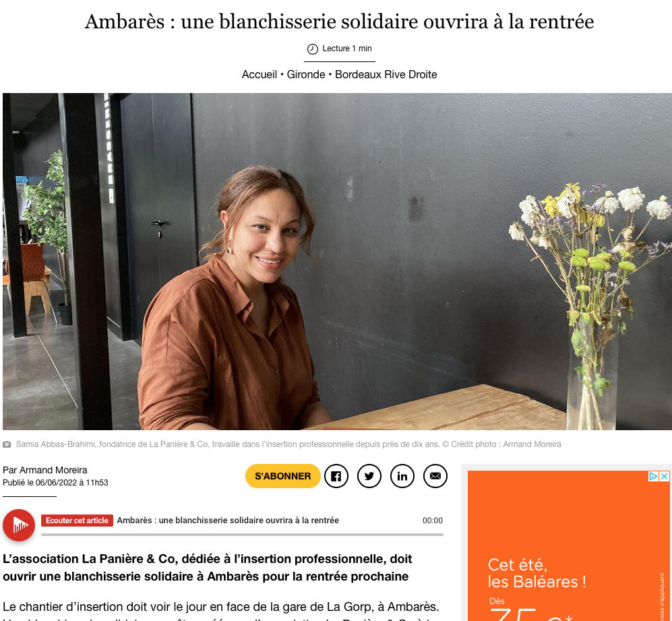This screenshot has width=672, height=621.
Task: Share article on LinkedIn
Action: (402, 476)
